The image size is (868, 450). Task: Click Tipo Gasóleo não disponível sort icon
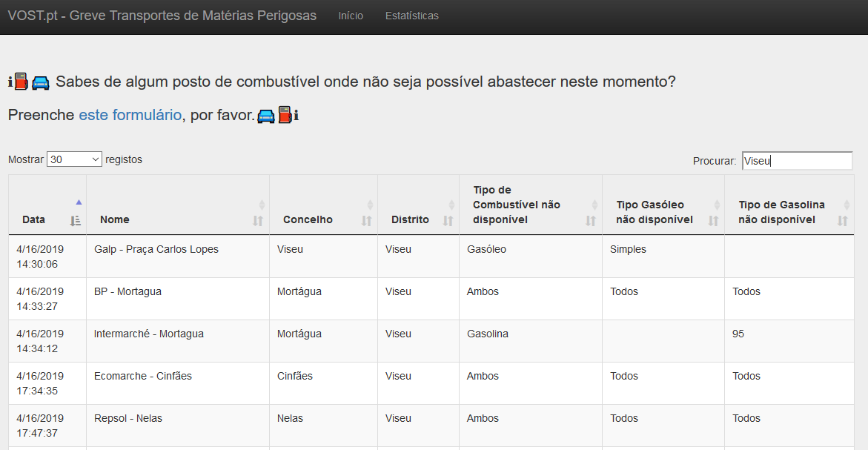[713, 220]
